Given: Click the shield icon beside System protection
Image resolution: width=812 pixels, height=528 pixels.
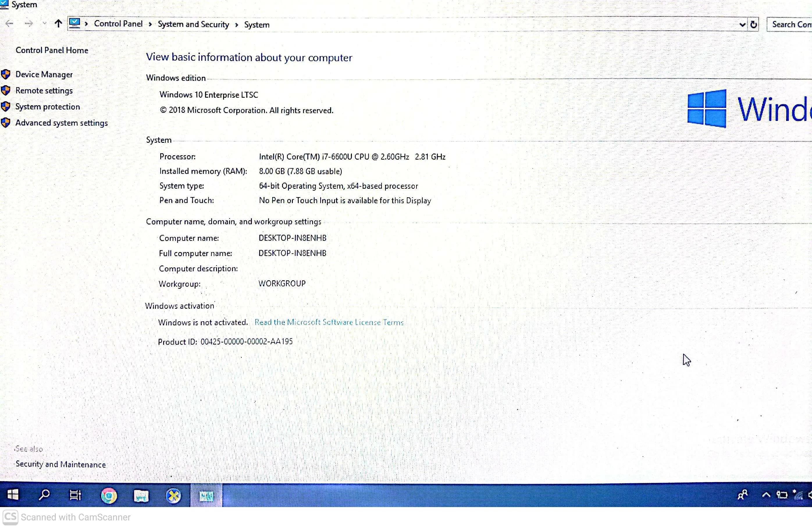Looking at the screenshot, I should coord(6,106).
